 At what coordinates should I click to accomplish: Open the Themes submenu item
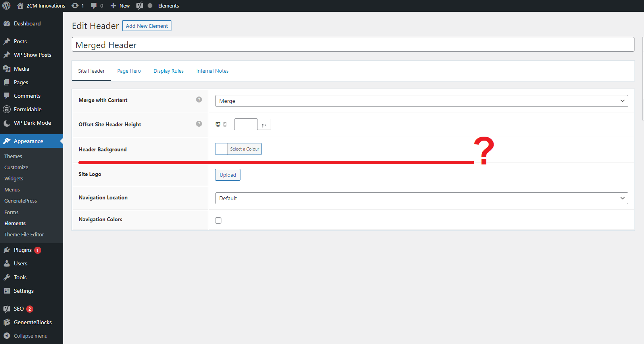13,157
